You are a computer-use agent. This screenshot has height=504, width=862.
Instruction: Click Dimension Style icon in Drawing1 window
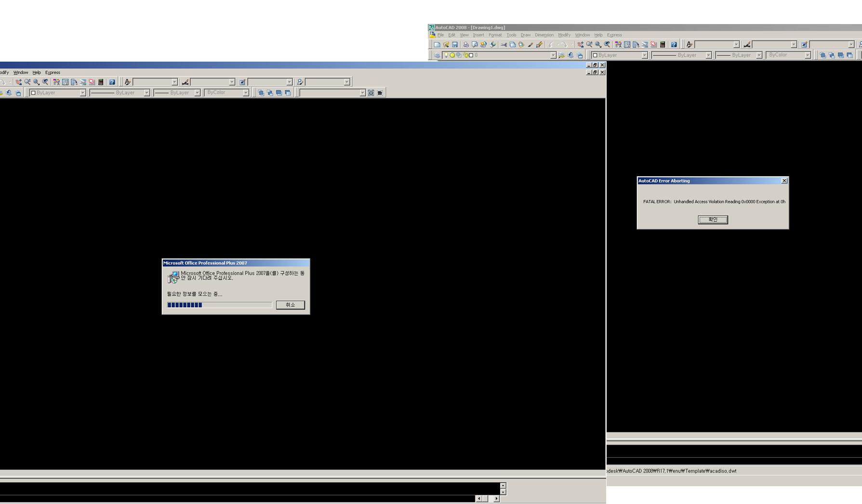pyautogui.click(x=747, y=45)
